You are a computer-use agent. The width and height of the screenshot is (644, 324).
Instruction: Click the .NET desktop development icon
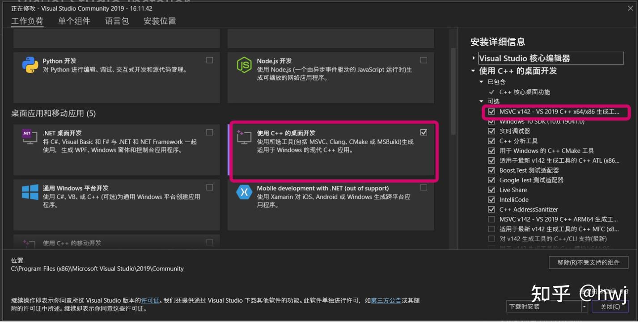(x=30, y=137)
